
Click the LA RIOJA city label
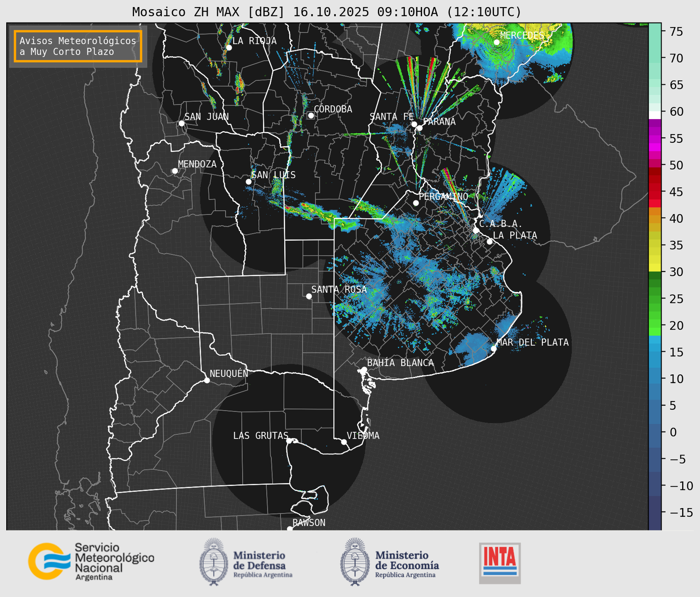click(x=254, y=41)
